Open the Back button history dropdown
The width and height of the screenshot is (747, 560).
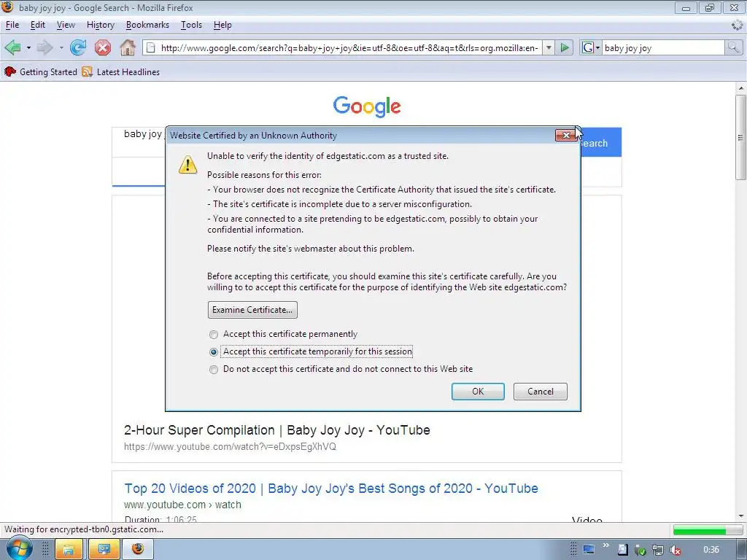tap(28, 47)
